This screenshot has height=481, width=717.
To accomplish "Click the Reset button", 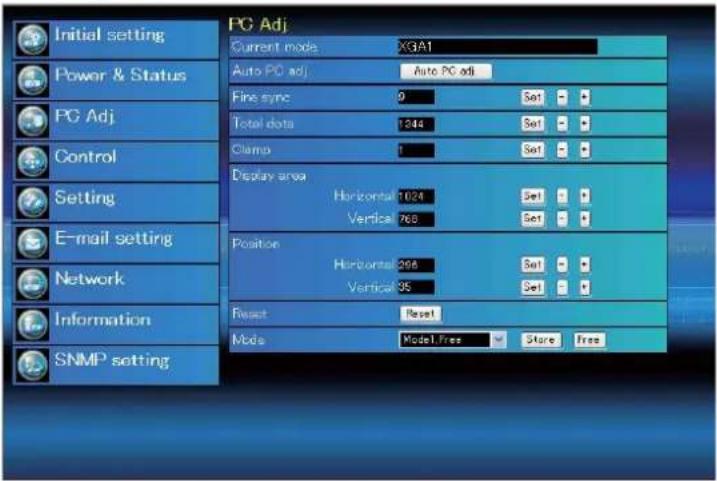I will [421, 314].
